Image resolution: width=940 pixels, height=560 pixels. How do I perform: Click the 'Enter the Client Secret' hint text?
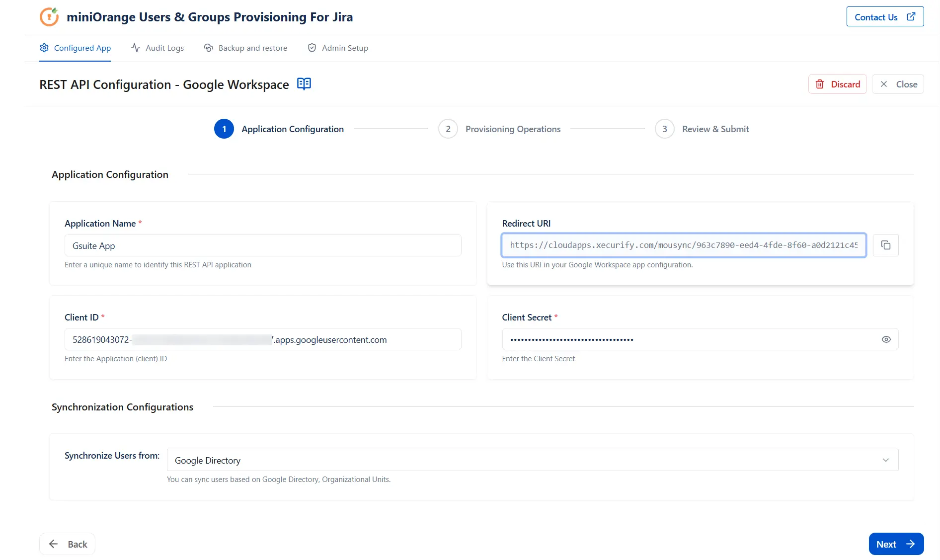538,358
